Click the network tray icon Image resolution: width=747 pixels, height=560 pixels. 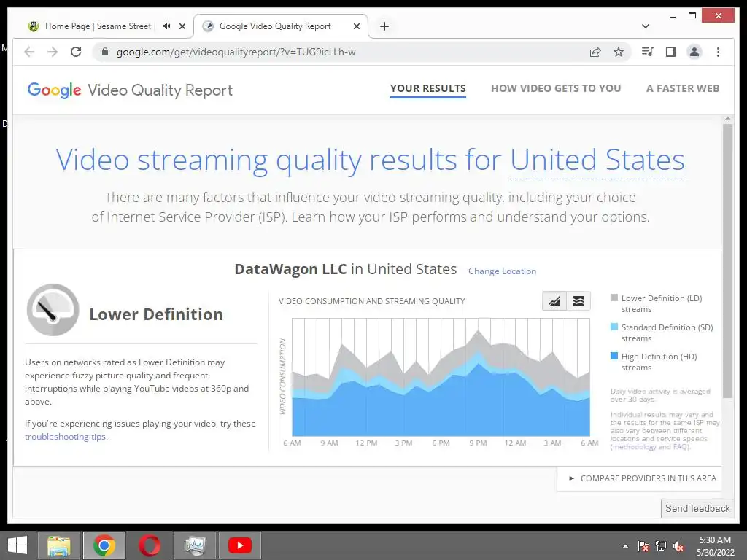pyautogui.click(x=661, y=546)
